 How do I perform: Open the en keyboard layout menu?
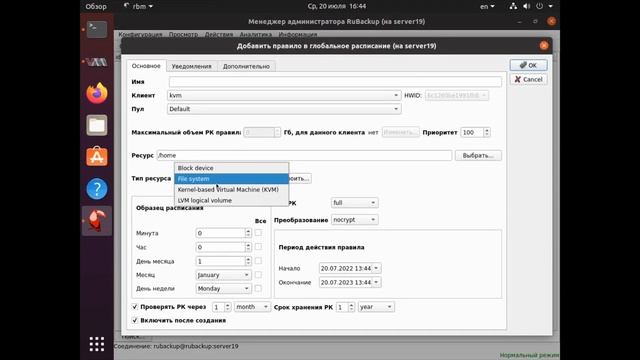point(487,6)
